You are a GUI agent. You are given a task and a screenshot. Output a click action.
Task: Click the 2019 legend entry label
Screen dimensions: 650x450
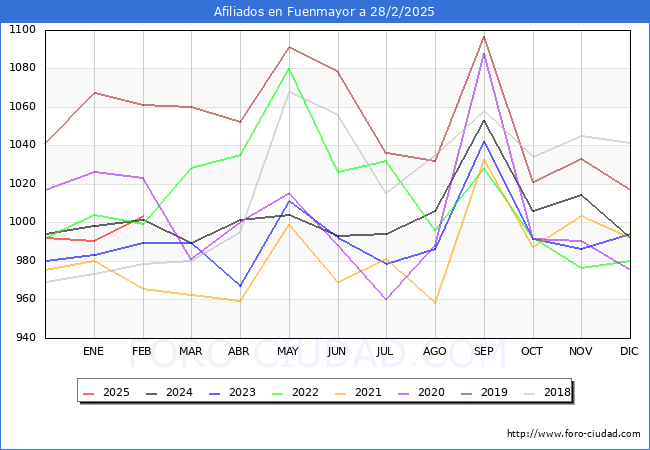click(494, 392)
